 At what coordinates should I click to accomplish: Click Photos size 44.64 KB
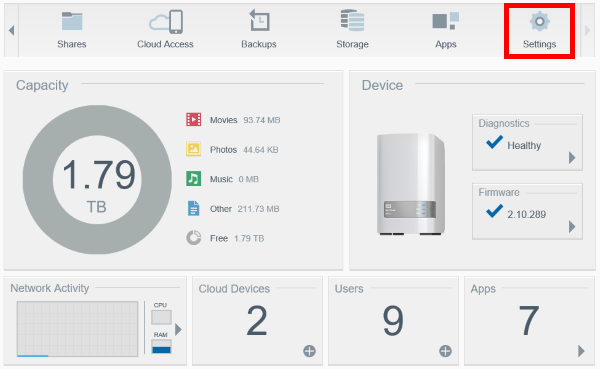coord(261,149)
